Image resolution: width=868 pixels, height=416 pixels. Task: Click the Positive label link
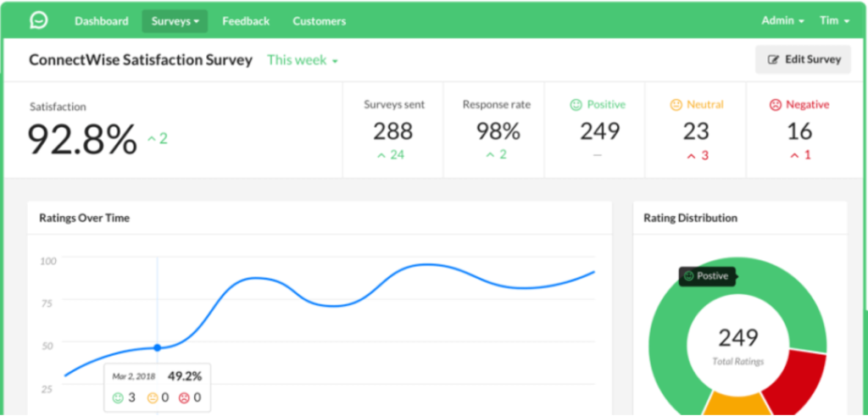tap(606, 104)
